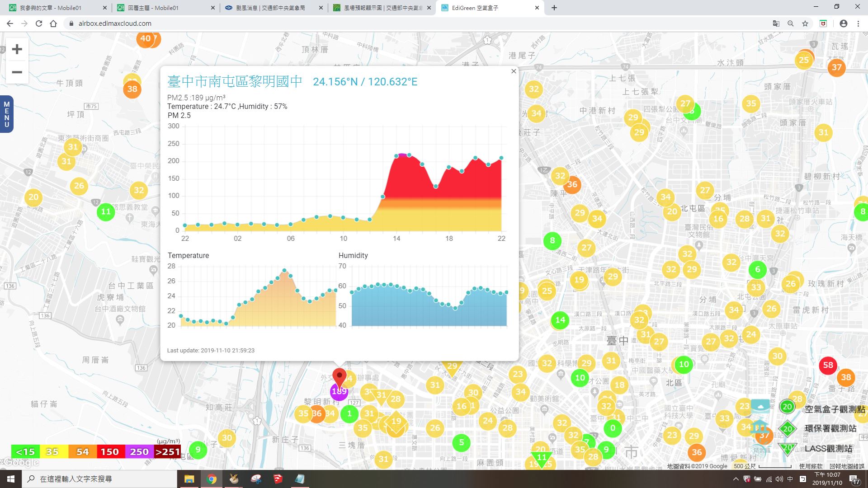The height and width of the screenshot is (488, 868).
Task: Click the Humidity chart area
Action: 424,296
